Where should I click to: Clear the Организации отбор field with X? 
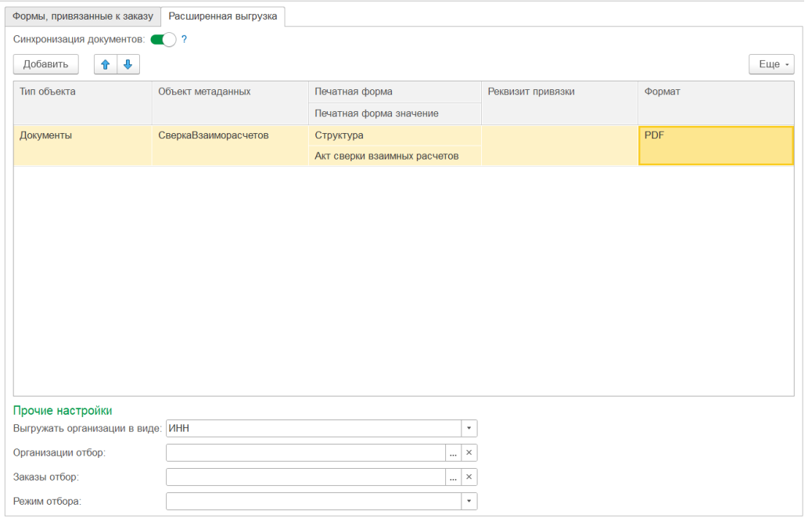469,452
